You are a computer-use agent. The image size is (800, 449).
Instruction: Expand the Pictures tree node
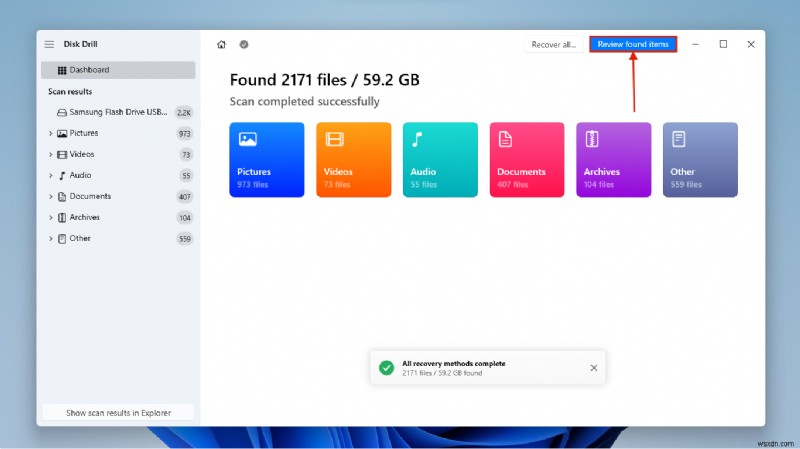pyautogui.click(x=51, y=133)
